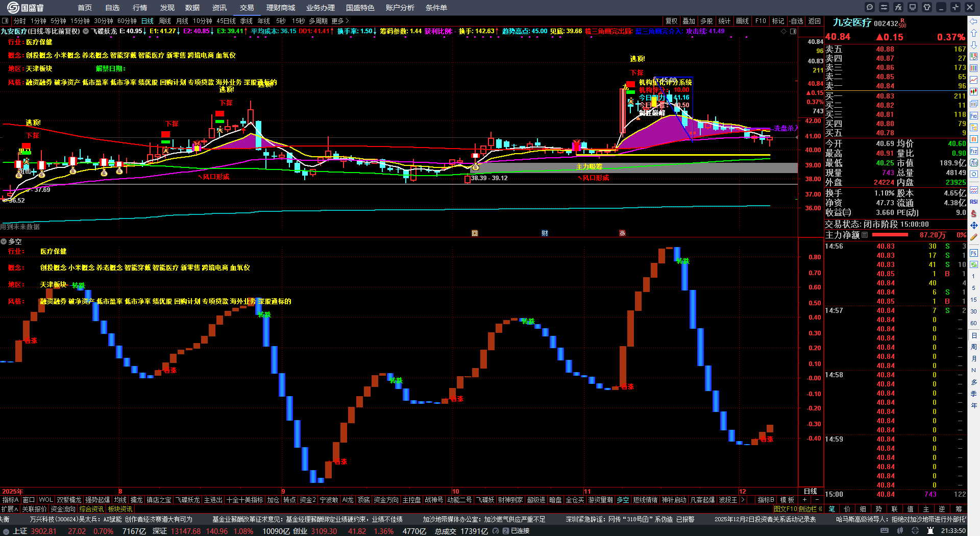Select 周 weekly period in right sidebar strip
Viewport: 980px width, 536px height.
tap(973, 347)
